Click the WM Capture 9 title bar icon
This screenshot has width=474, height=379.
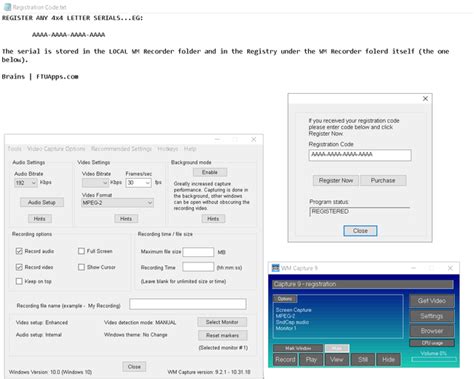(275, 268)
